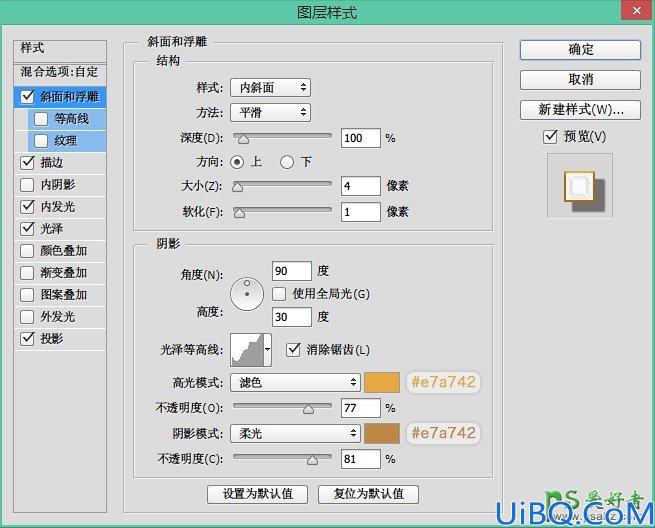The width and height of the screenshot is (655, 528).
Task: Click the angle dial control
Action: click(247, 294)
